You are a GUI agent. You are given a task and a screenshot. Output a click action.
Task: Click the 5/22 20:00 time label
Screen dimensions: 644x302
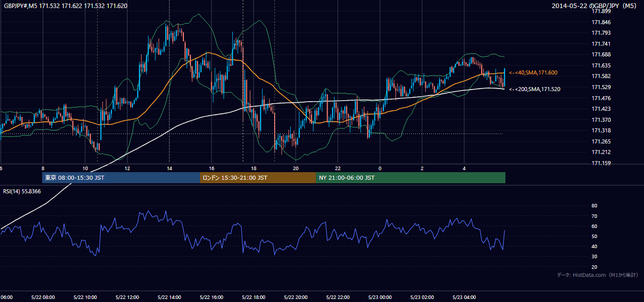pyautogui.click(x=296, y=297)
